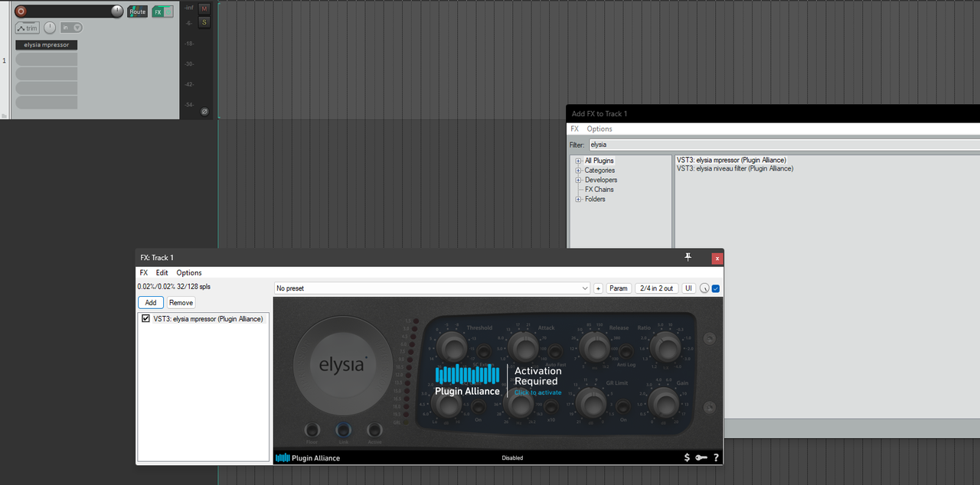The width and height of the screenshot is (980, 485).
Task: Click elysia mpressor FX slot on Track 1
Action: (x=47, y=45)
